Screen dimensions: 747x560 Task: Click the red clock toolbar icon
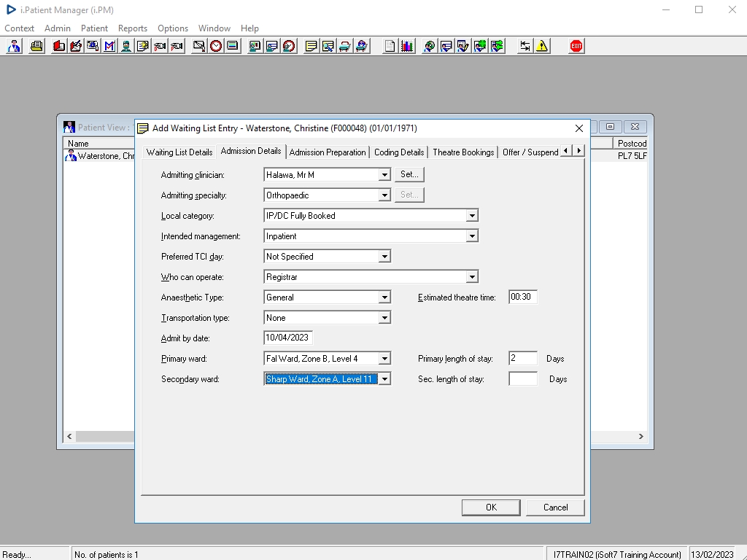216,46
